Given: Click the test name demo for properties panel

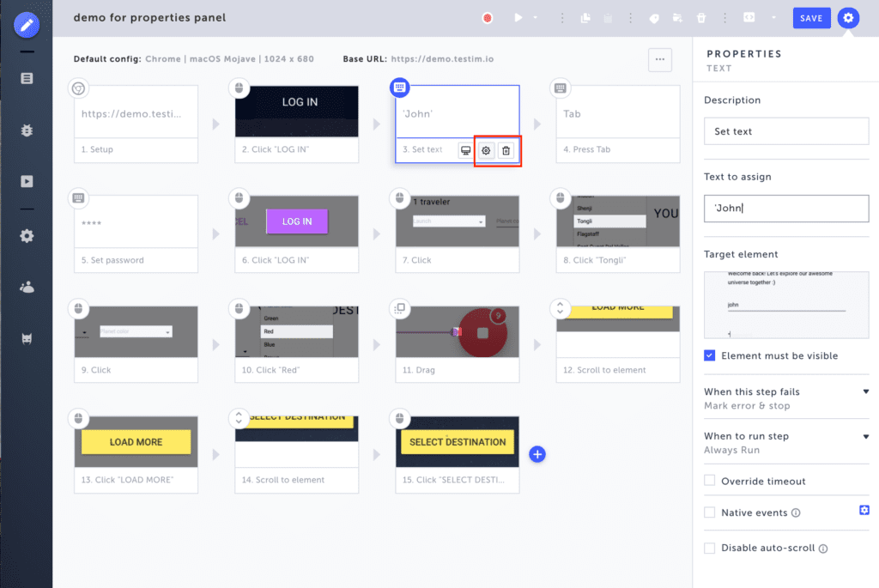Looking at the screenshot, I should pos(149,18).
